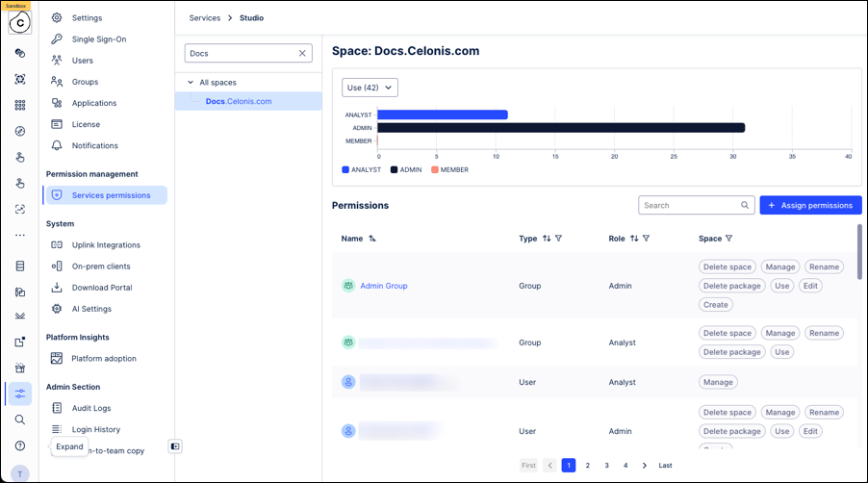Image resolution: width=868 pixels, height=483 pixels.
Task: Click the AI Settings gear icon
Action: click(x=57, y=309)
